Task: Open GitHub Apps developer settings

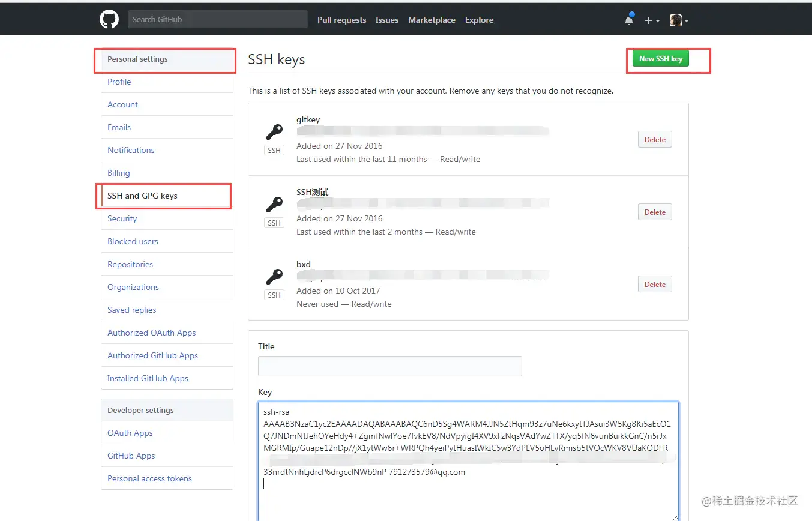Action: pyautogui.click(x=167, y=456)
